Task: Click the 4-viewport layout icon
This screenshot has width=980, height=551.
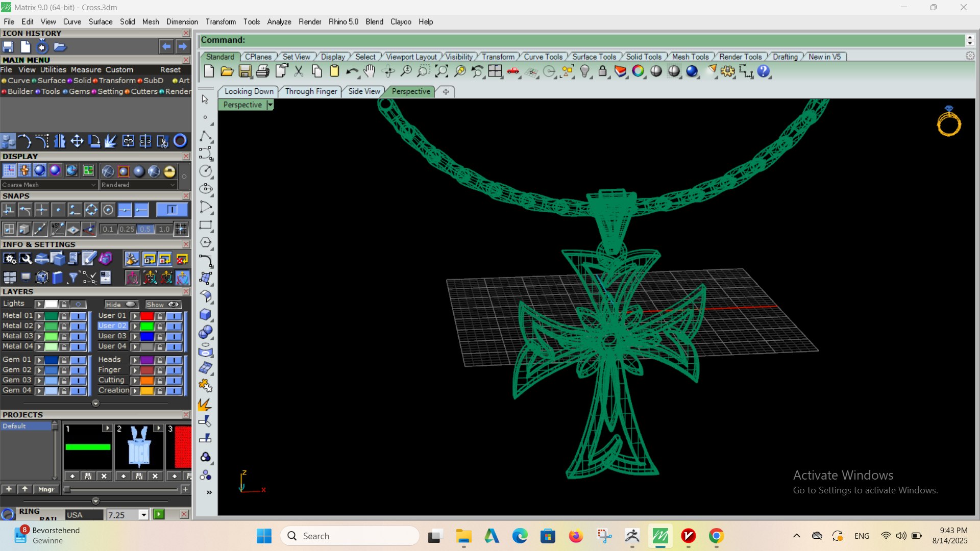Action: click(x=495, y=71)
